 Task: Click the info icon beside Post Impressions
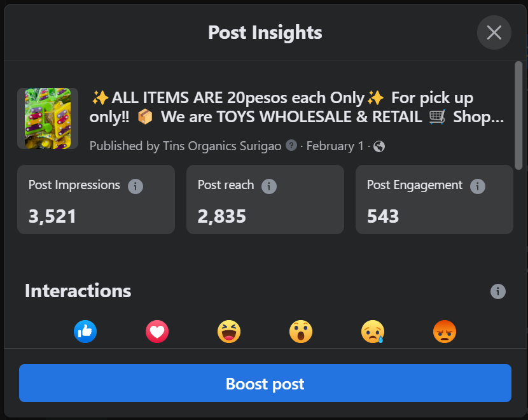pos(135,186)
